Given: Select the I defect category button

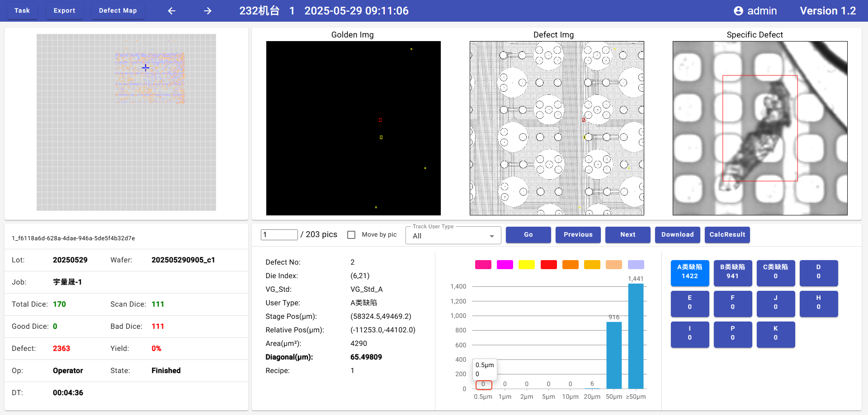Looking at the screenshot, I should [x=690, y=334].
